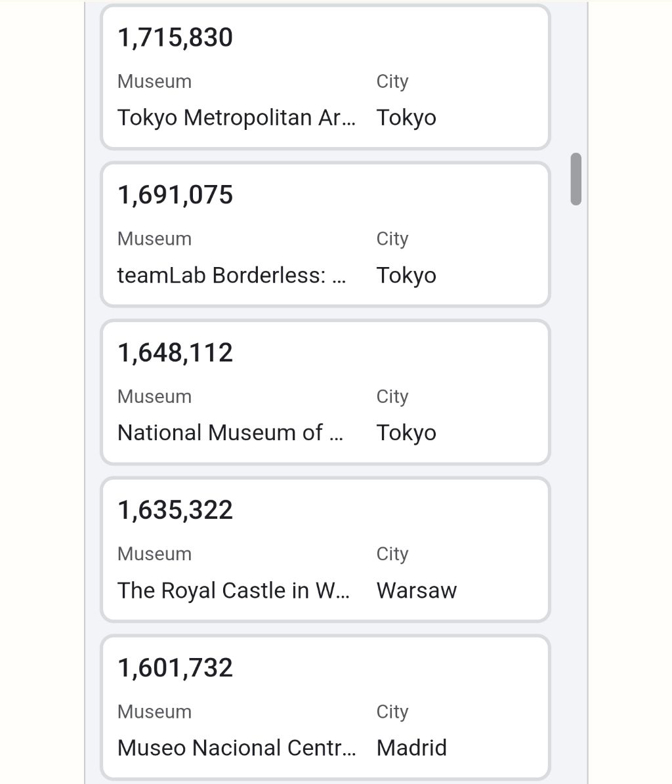Click the Madrid city value
Viewport: 672px width, 784px height.
click(x=411, y=748)
